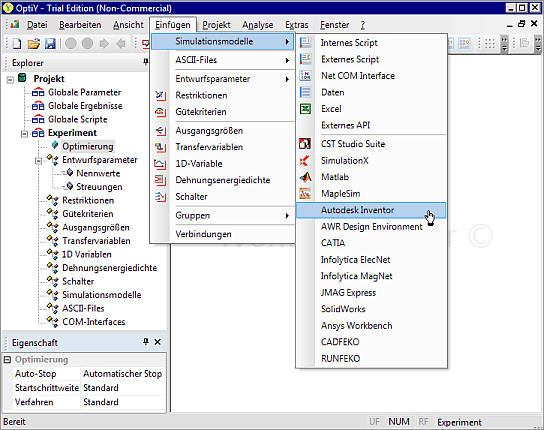Click the green Projekt database icon

(x=22, y=78)
